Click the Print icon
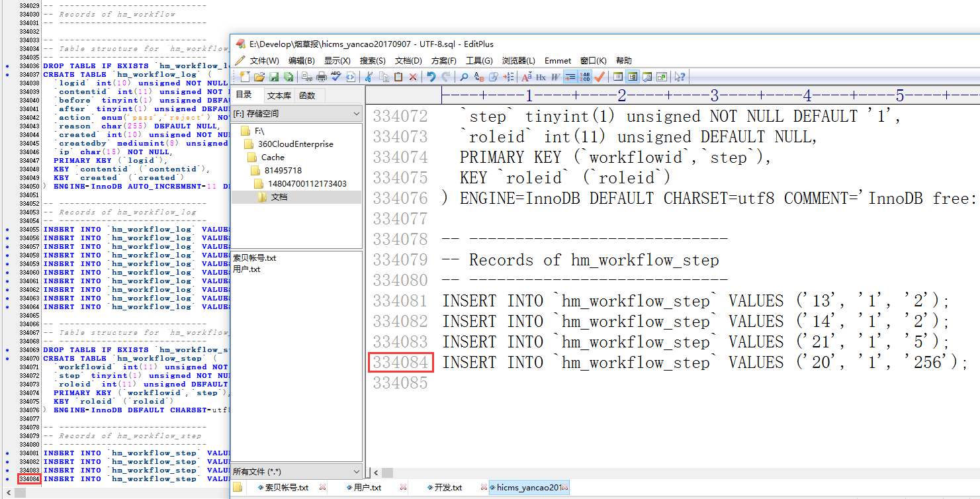The image size is (980, 499). [x=322, y=77]
